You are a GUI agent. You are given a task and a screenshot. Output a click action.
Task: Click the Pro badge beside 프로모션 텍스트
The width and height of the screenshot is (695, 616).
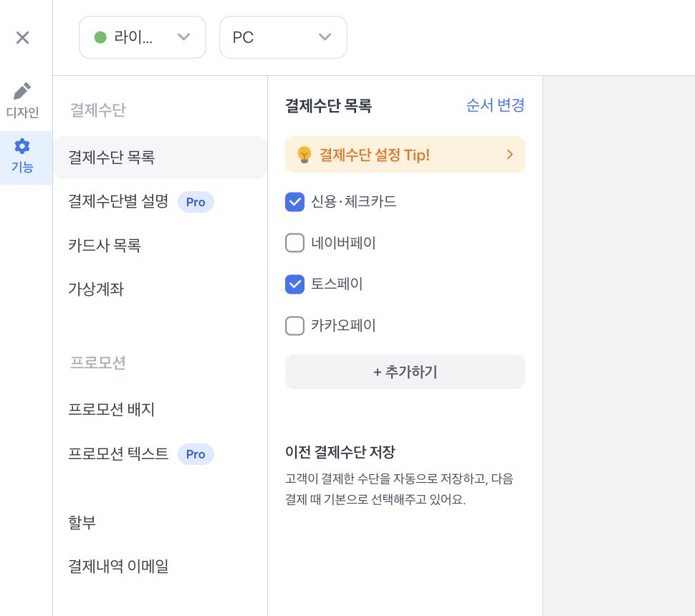pos(196,454)
